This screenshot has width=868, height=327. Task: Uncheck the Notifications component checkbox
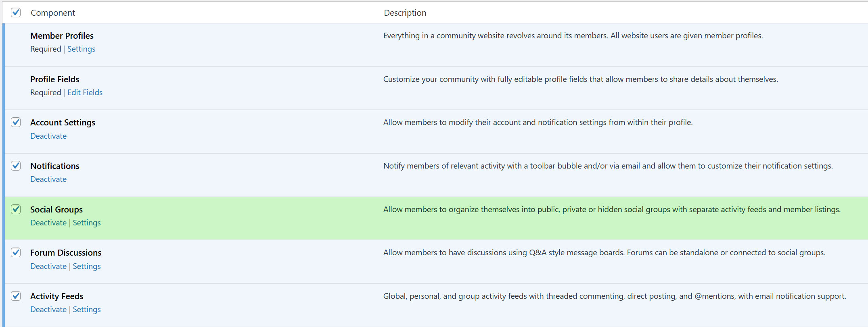16,166
